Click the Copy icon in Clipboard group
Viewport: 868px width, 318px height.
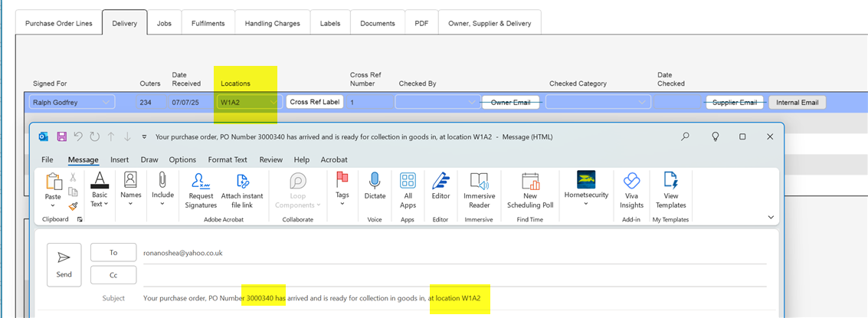(x=73, y=192)
